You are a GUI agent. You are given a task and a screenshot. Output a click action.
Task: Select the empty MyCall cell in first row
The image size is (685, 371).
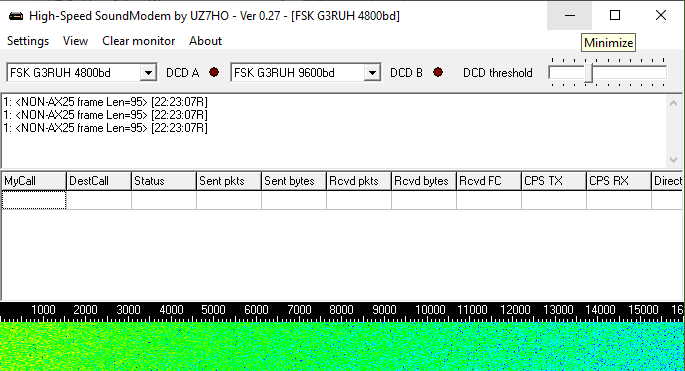pos(34,200)
